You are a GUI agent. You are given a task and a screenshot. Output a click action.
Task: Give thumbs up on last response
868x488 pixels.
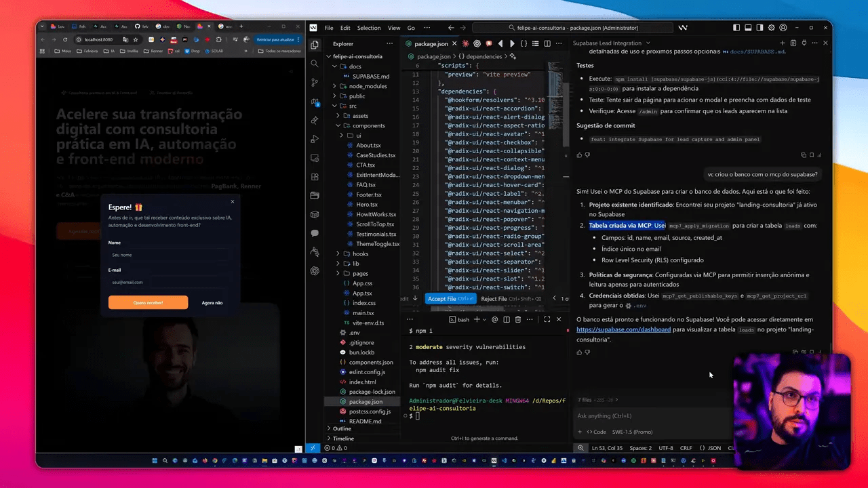[579, 352]
